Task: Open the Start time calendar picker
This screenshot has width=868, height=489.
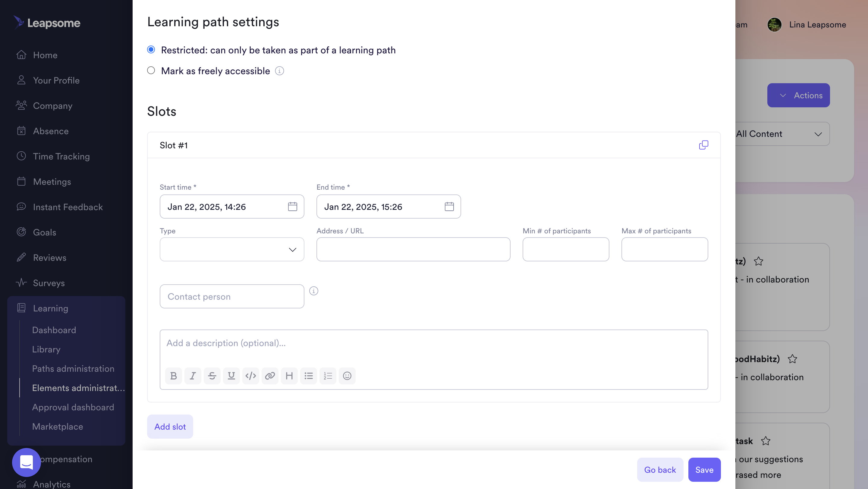Action: [x=292, y=207]
